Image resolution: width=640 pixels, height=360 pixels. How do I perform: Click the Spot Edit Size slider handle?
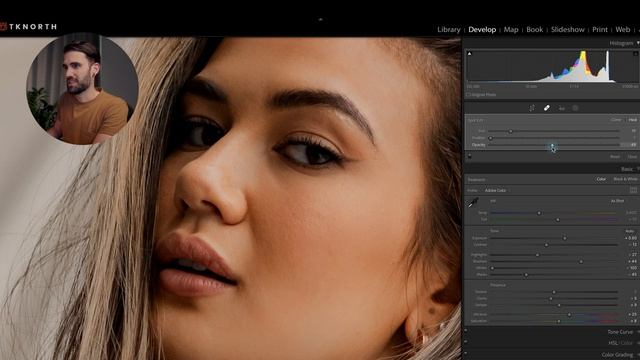[x=510, y=131]
